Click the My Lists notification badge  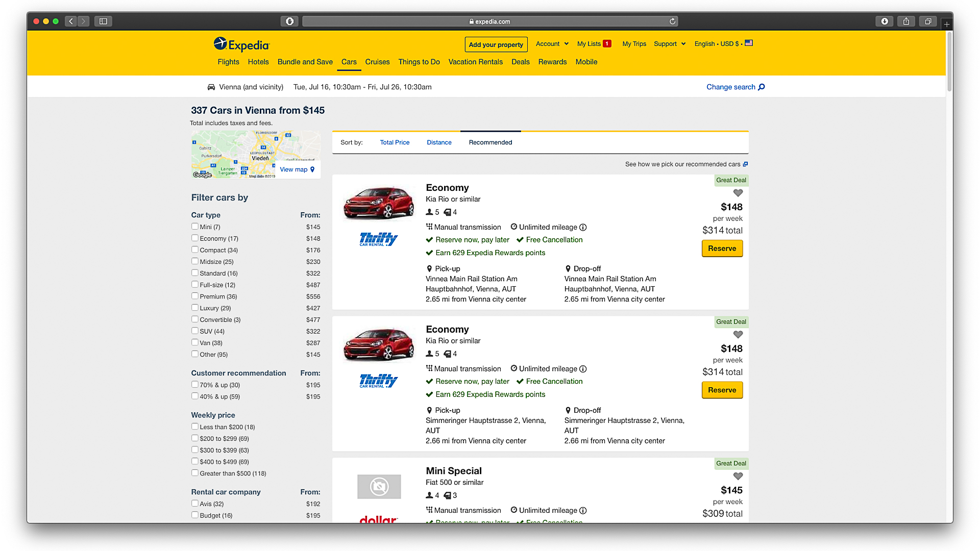point(607,44)
